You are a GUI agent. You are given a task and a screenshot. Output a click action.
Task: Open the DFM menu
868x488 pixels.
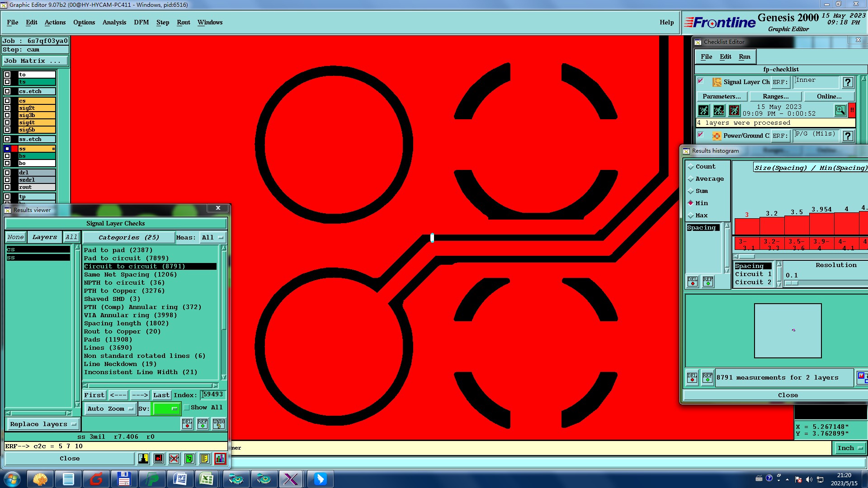pyautogui.click(x=141, y=22)
